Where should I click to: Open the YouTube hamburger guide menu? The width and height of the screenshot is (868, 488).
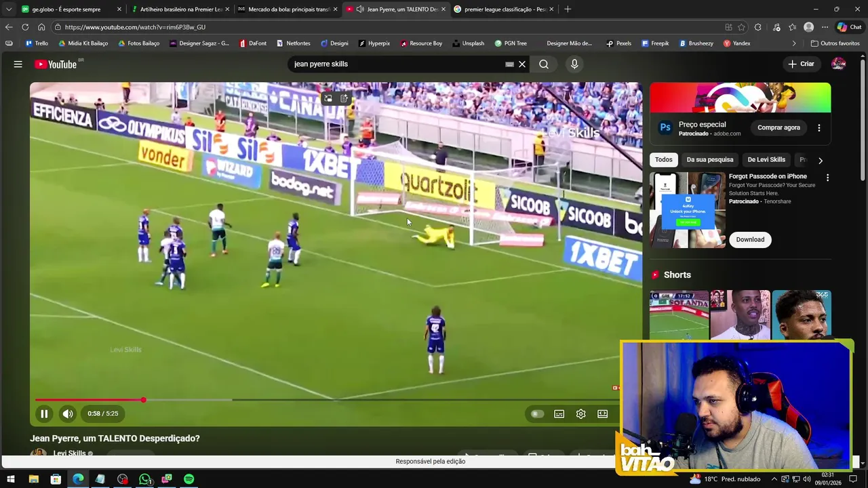click(18, 64)
